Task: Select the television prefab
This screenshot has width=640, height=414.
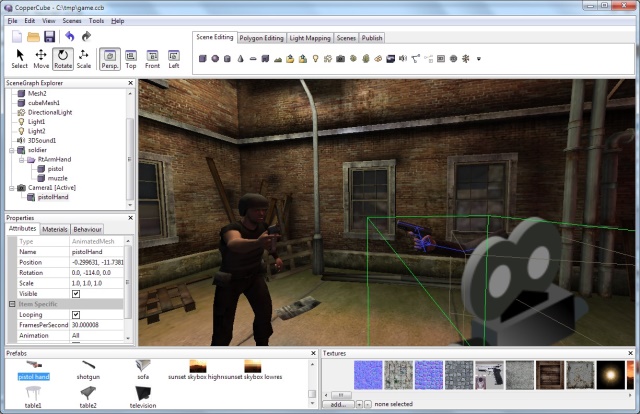Action: pyautogui.click(x=143, y=397)
